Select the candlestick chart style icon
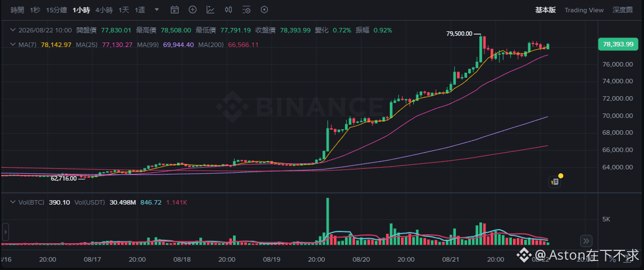The height and width of the screenshot is (270, 644). [229, 10]
